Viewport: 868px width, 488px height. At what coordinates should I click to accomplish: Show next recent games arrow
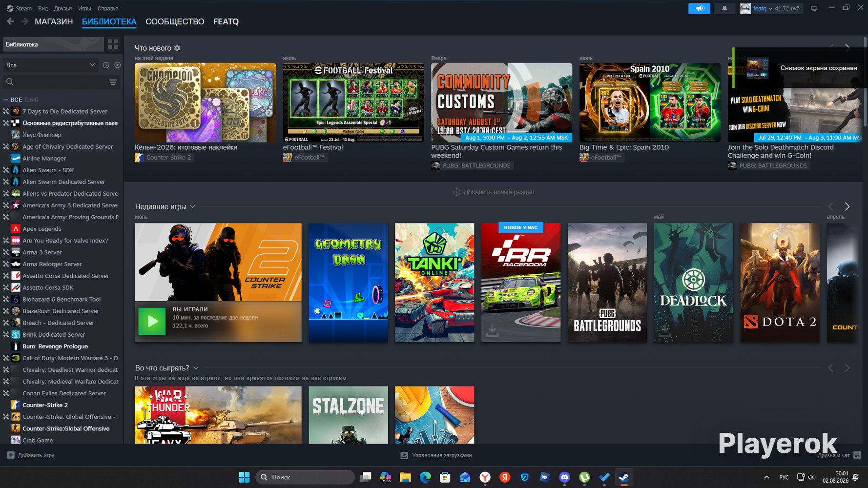pyautogui.click(x=847, y=206)
